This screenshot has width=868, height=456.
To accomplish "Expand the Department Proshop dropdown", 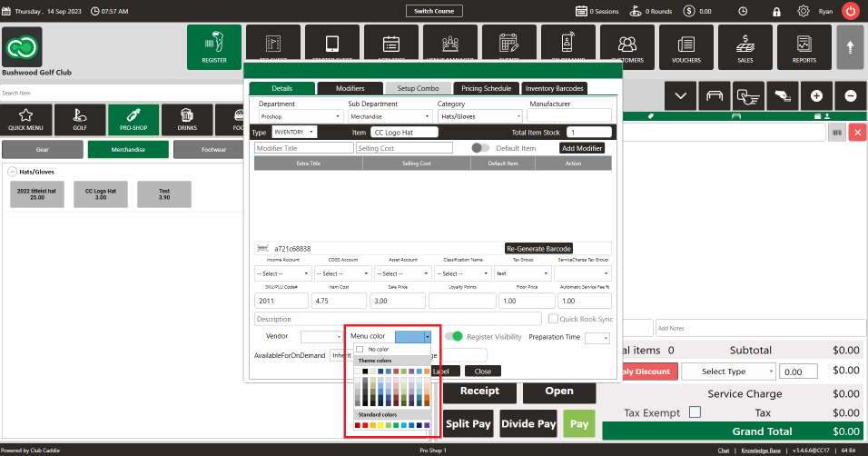I will click(x=301, y=116).
